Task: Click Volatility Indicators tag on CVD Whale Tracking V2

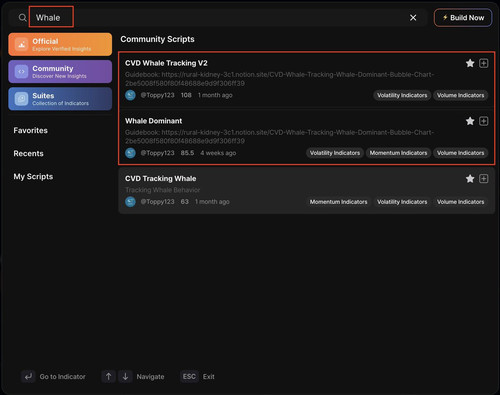Action: click(x=402, y=95)
